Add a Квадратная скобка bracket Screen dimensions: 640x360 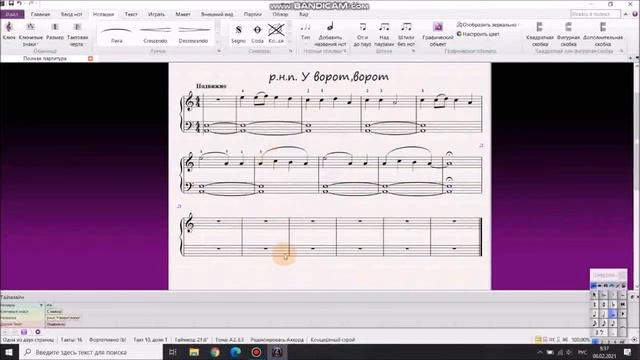coord(540,34)
